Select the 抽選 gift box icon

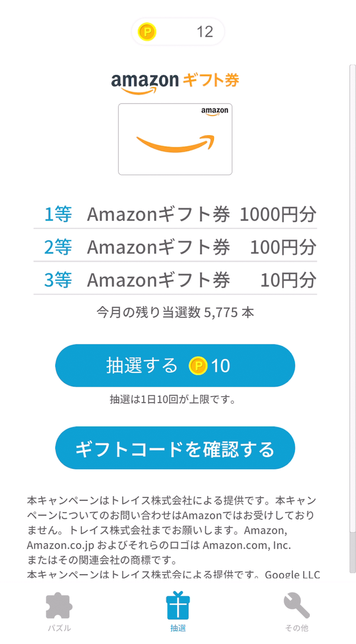point(178,605)
